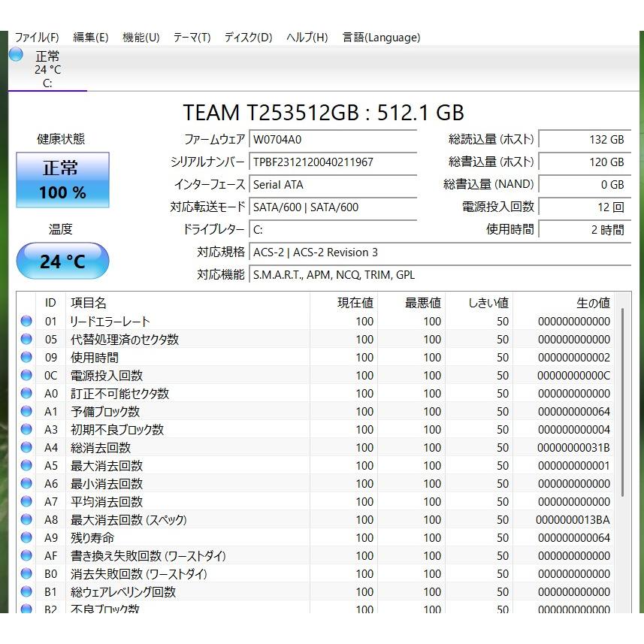Open the テーマ(T) menu
The width and height of the screenshot is (644, 644).
point(192,38)
